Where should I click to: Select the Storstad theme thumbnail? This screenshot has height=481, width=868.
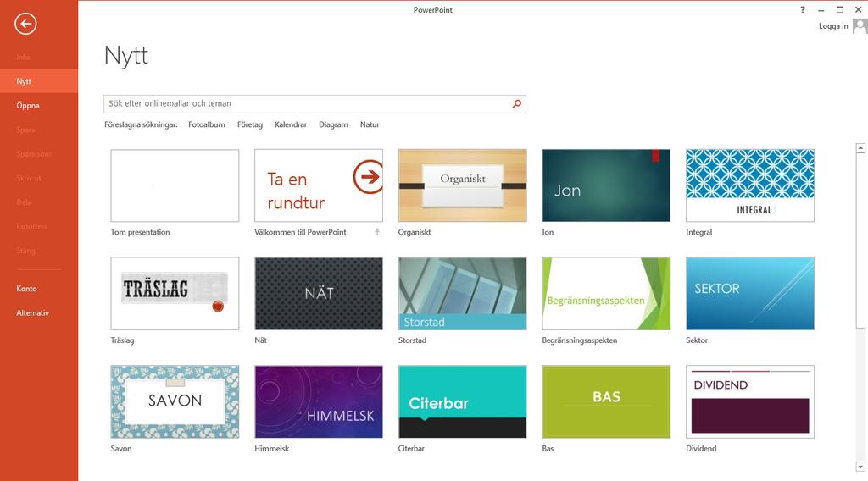[462, 294]
